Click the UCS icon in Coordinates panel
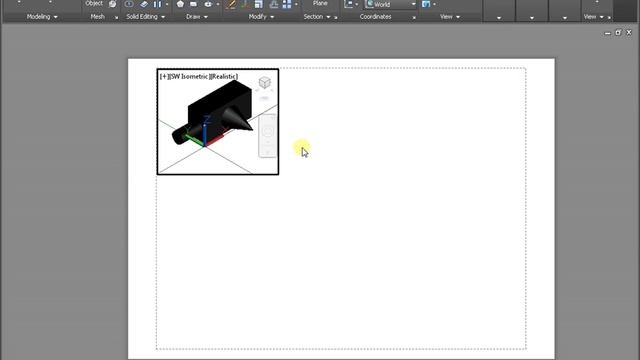Screen dimensions: 640x360 [348, 4]
